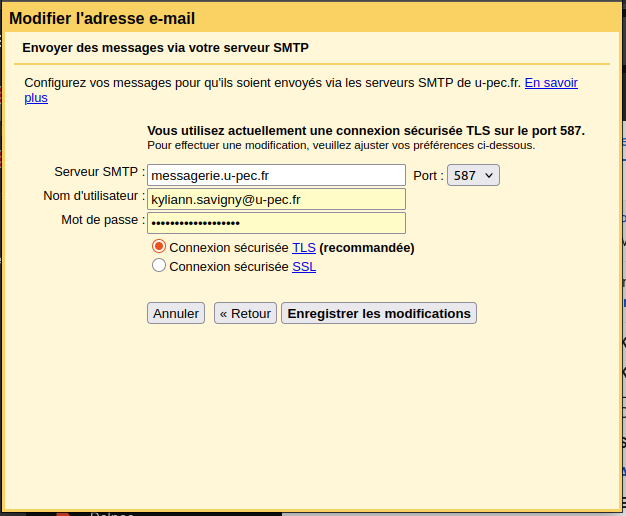The image size is (626, 516).
Task: Click Enregistrer les modifications
Action: [x=379, y=313]
